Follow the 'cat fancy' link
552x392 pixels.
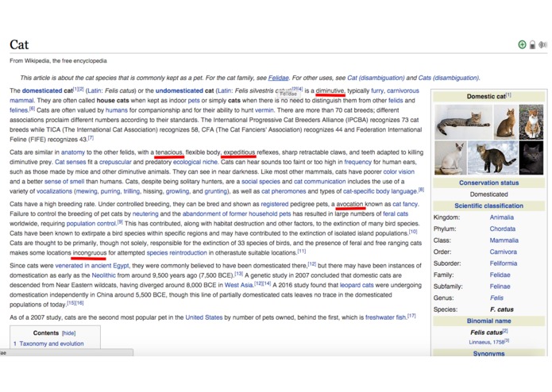(405, 204)
